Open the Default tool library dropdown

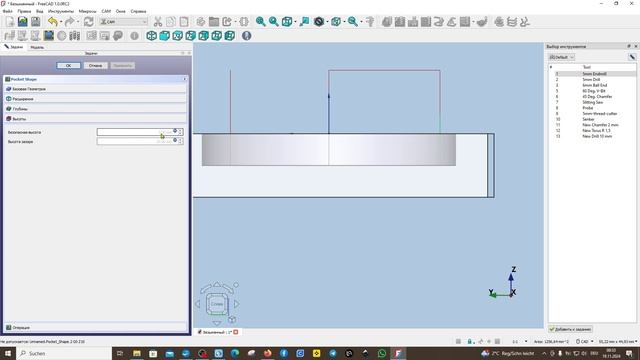point(562,57)
